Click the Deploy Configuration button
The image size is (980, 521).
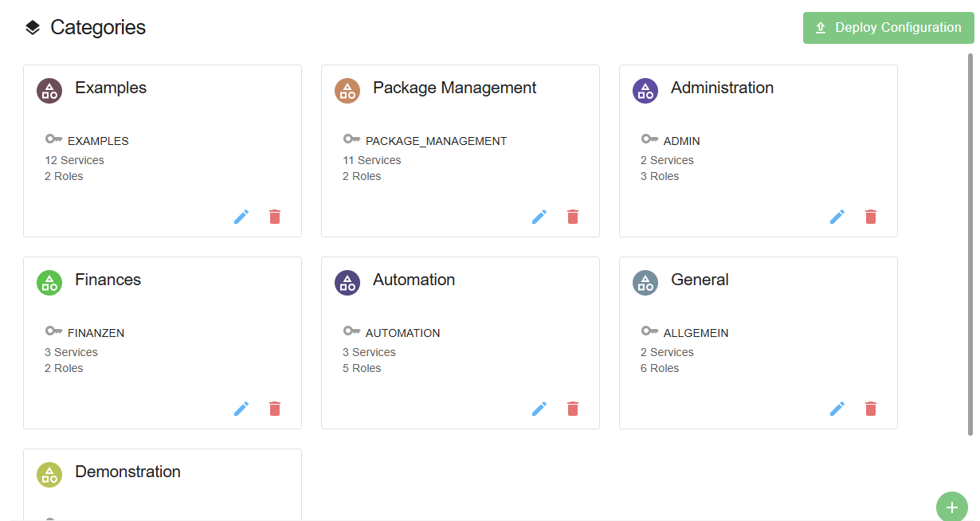[888, 28]
